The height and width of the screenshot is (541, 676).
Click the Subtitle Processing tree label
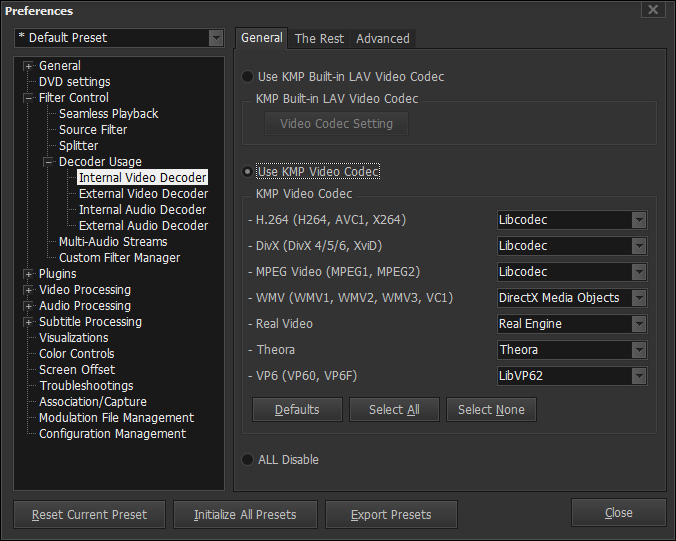click(x=90, y=322)
